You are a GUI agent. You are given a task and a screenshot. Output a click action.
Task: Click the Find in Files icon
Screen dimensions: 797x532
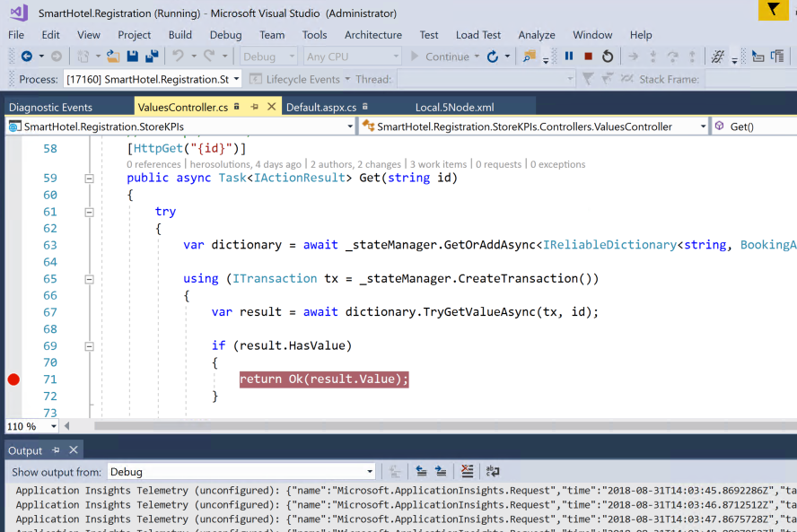(x=530, y=57)
